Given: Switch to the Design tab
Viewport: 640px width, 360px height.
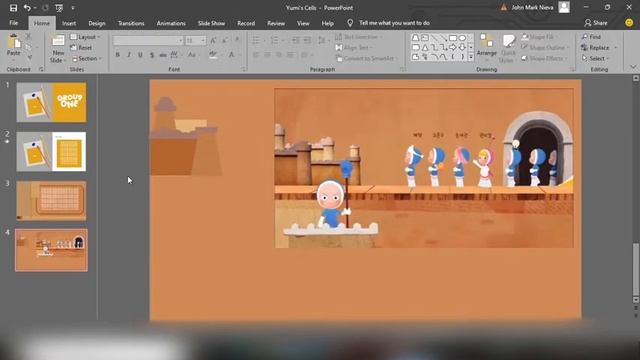Looking at the screenshot, I should coord(97,23).
